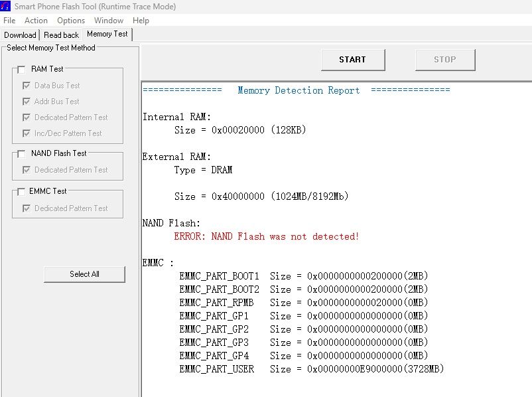Check the EMMC Test option

pos(22,191)
